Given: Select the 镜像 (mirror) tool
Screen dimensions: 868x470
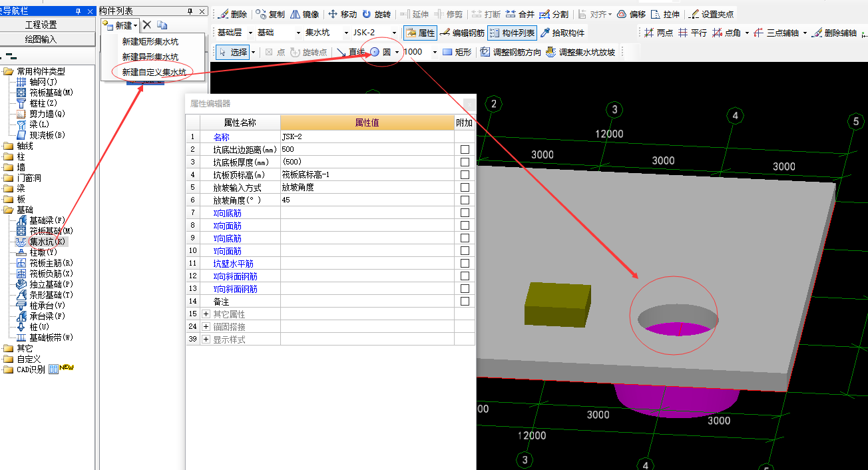Looking at the screenshot, I should pos(304,14).
